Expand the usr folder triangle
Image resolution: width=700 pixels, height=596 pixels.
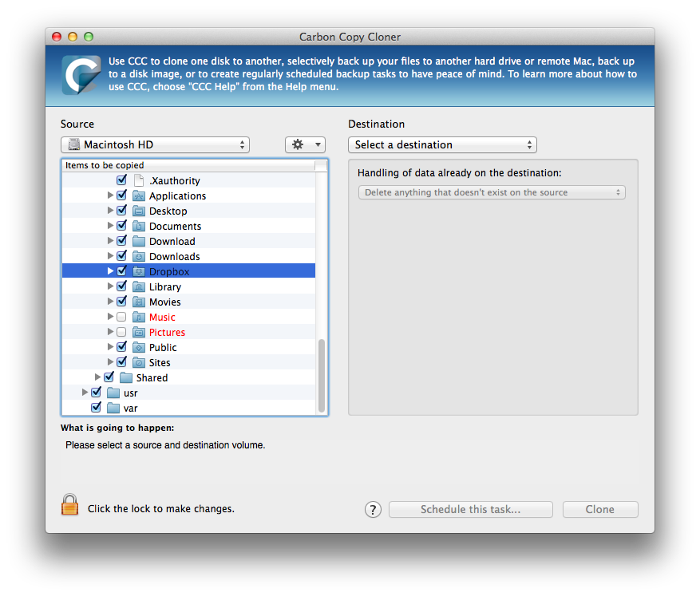[x=85, y=392]
